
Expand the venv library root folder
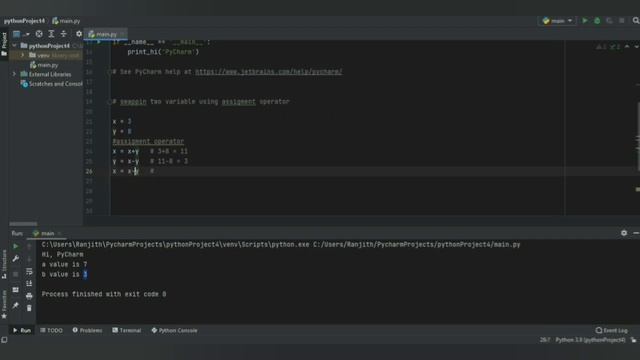[22, 55]
